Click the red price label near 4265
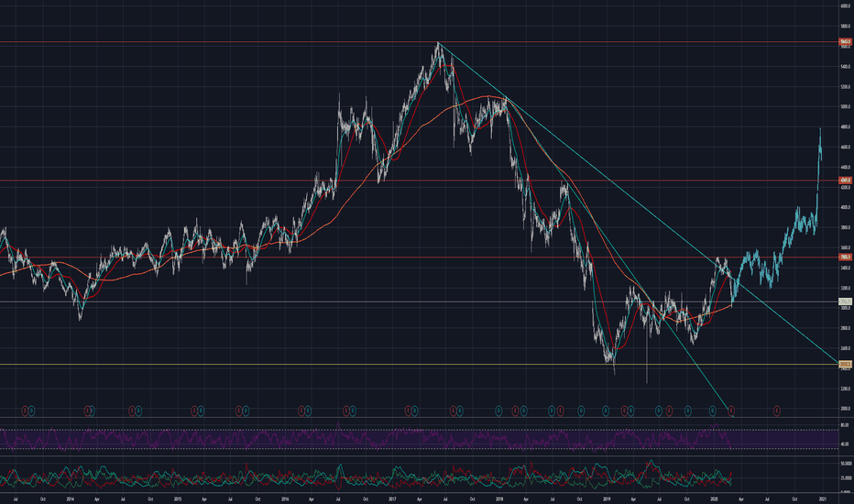 [845, 181]
